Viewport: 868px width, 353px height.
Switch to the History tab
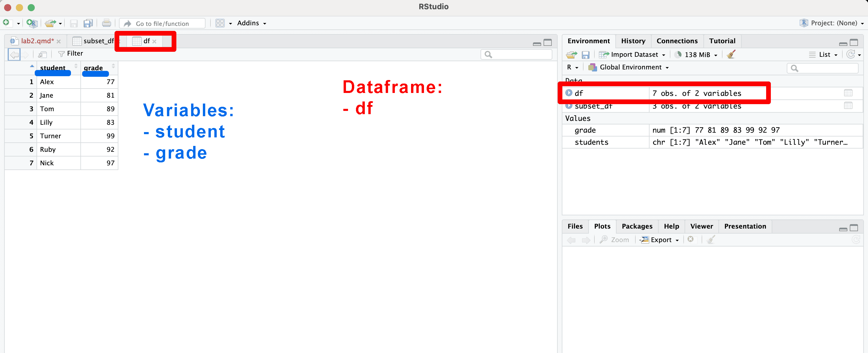coord(633,41)
